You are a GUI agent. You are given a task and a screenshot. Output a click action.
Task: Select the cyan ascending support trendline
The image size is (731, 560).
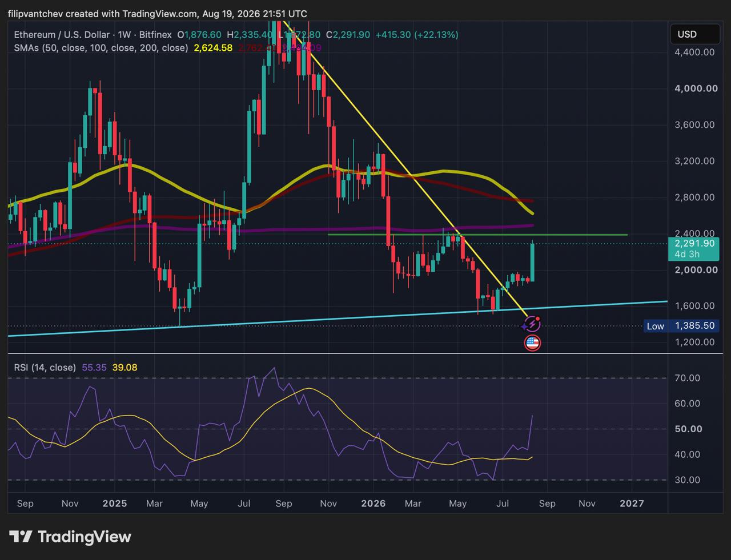(338, 318)
